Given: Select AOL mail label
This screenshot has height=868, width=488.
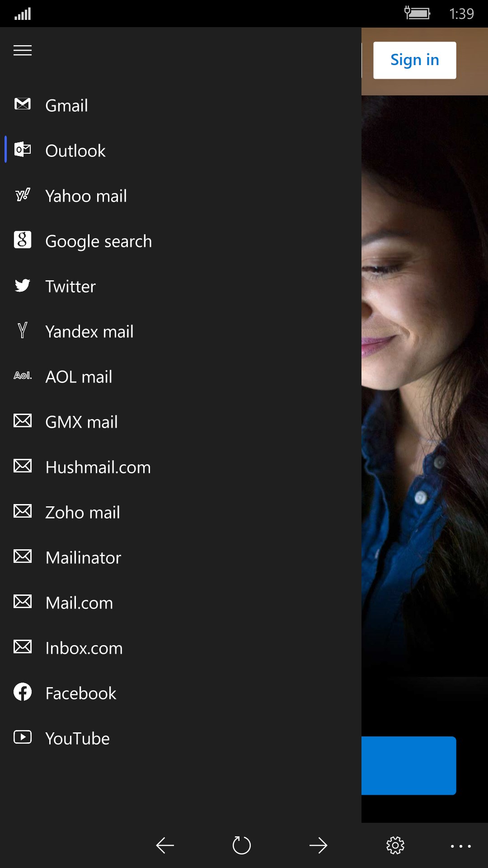Looking at the screenshot, I should coord(79,377).
